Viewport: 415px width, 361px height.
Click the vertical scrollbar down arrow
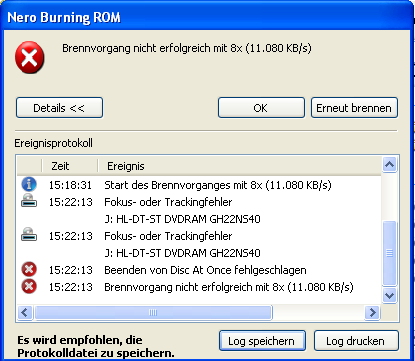tap(390, 296)
